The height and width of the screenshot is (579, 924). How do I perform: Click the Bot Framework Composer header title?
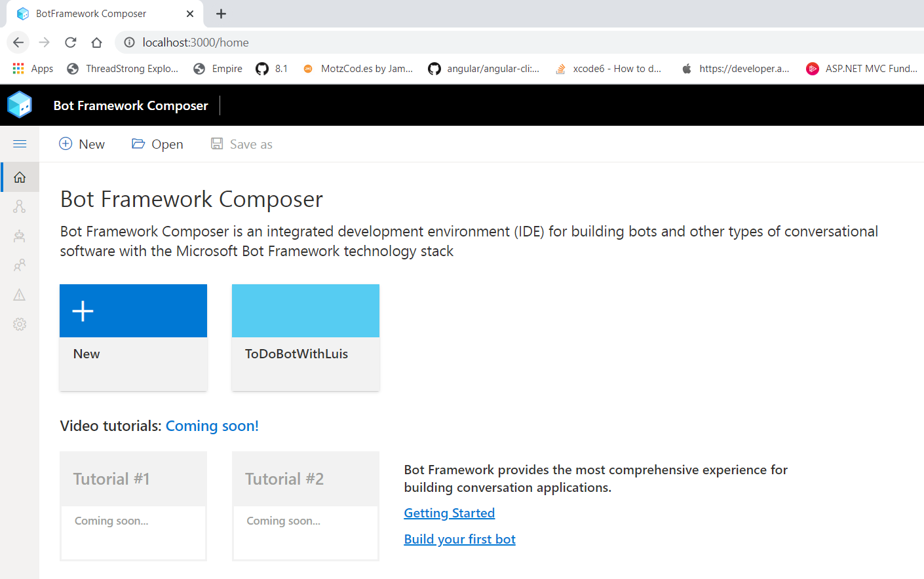click(x=130, y=105)
